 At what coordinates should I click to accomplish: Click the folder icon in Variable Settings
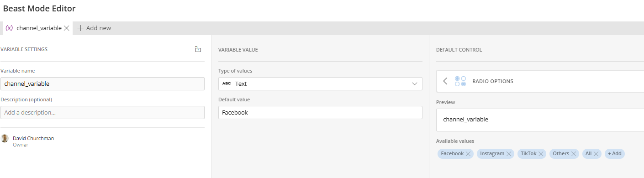click(198, 49)
